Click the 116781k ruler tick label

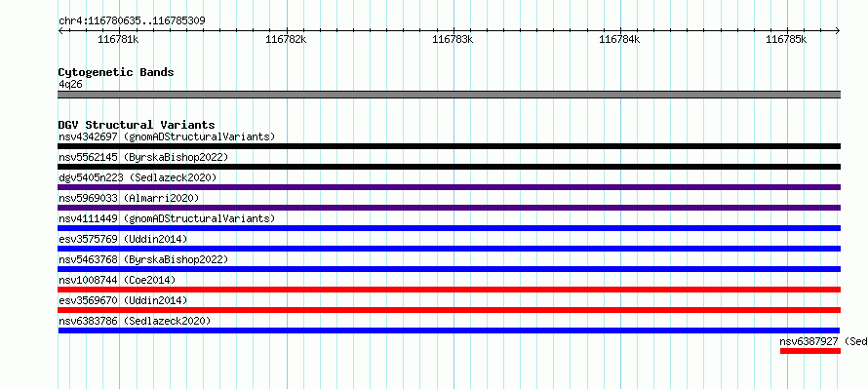pos(118,39)
